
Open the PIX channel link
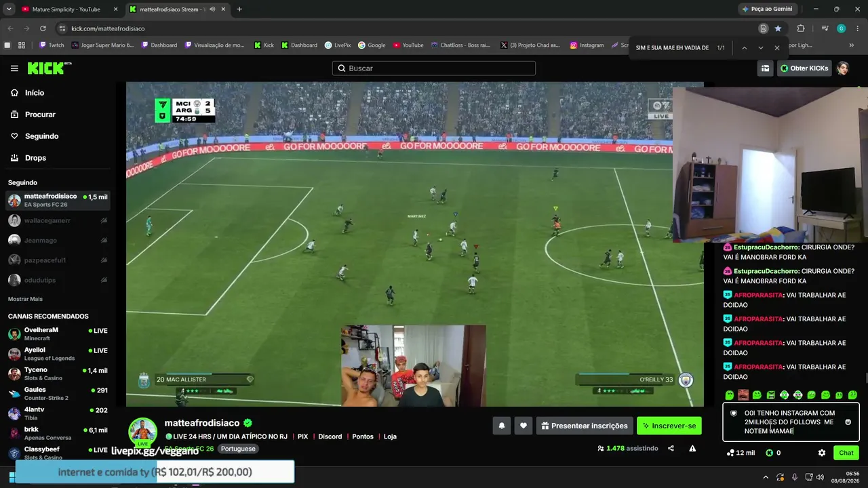pyautogui.click(x=302, y=436)
